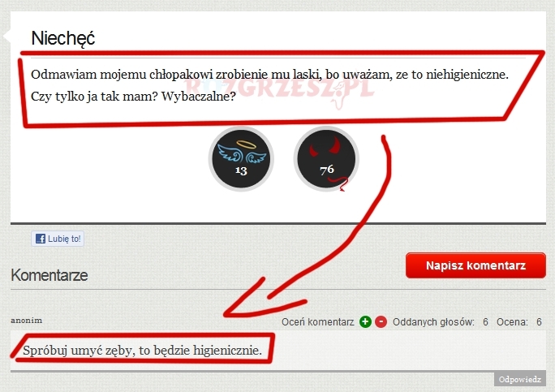Vote with the red devil horns icon

pos(326,158)
